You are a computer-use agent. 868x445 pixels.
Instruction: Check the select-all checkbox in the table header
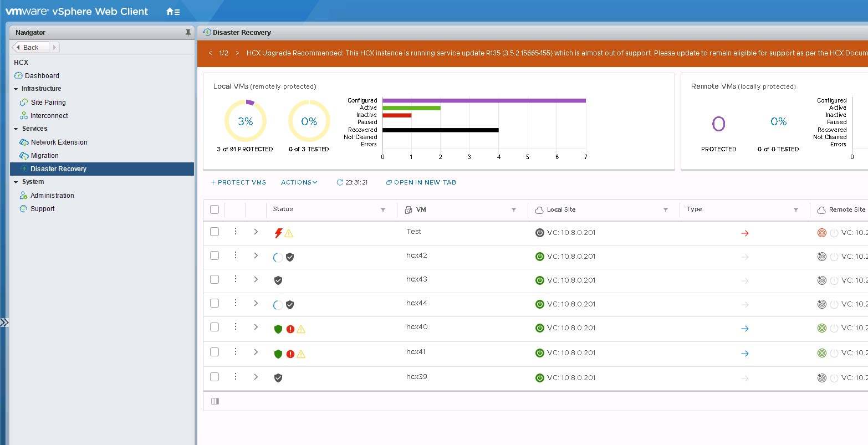click(215, 209)
